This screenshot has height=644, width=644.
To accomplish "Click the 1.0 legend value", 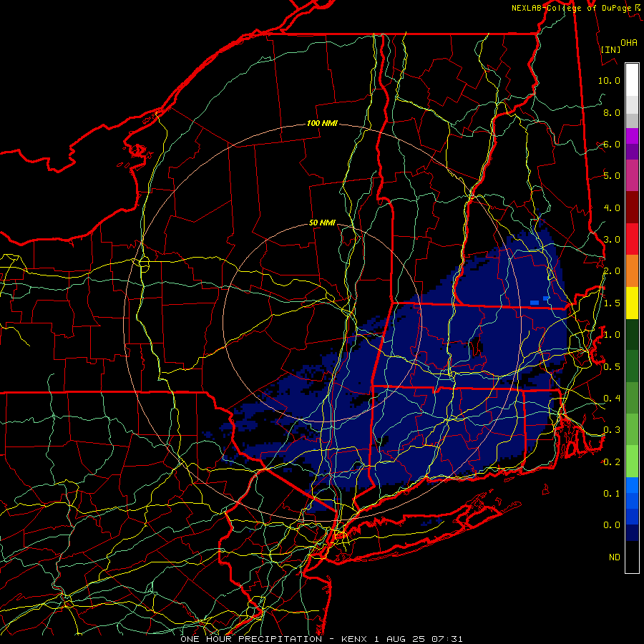I will (x=612, y=335).
